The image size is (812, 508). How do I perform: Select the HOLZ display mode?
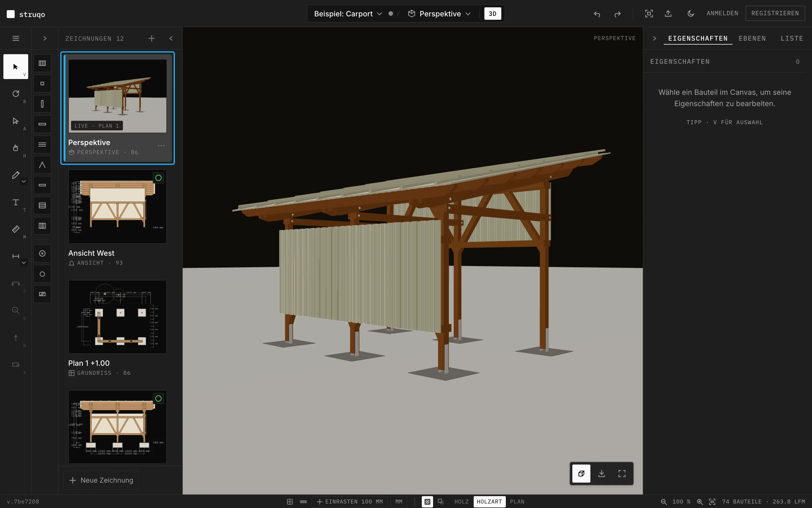pyautogui.click(x=461, y=502)
